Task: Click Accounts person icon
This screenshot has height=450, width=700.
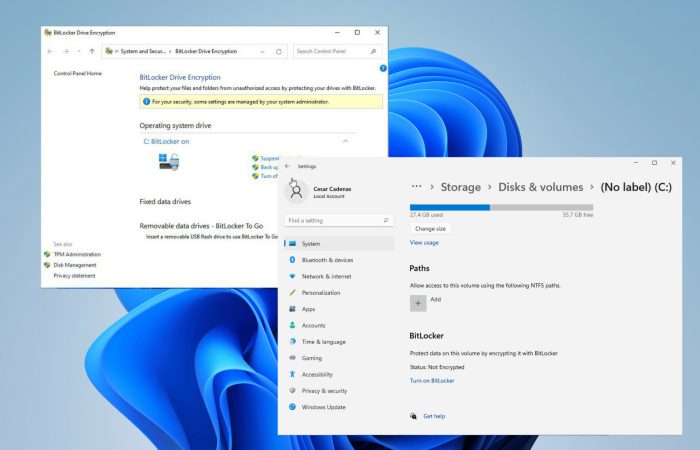Action: tap(292, 325)
